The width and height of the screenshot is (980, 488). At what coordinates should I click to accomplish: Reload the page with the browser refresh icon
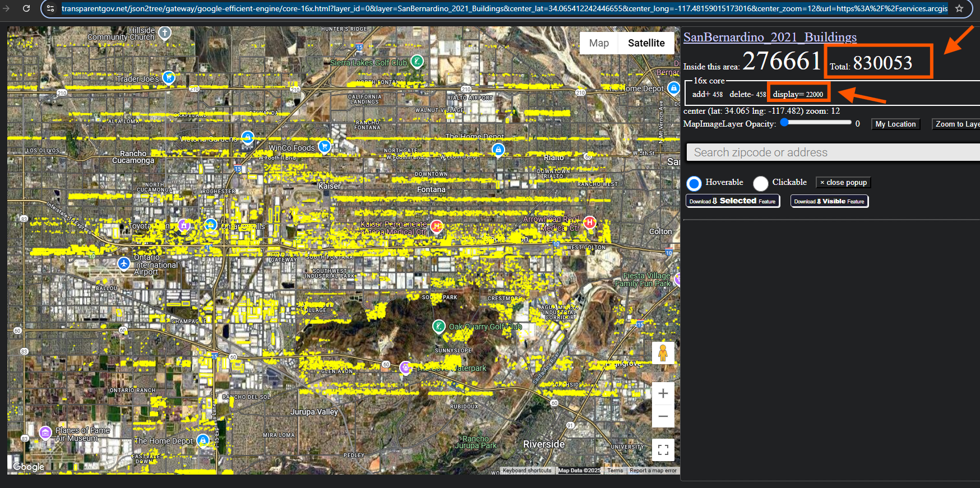(x=26, y=8)
